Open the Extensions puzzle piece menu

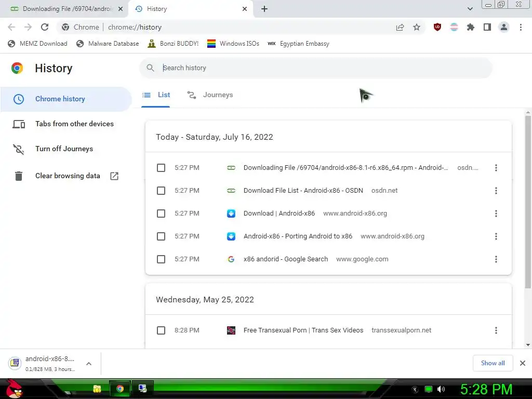click(x=471, y=27)
